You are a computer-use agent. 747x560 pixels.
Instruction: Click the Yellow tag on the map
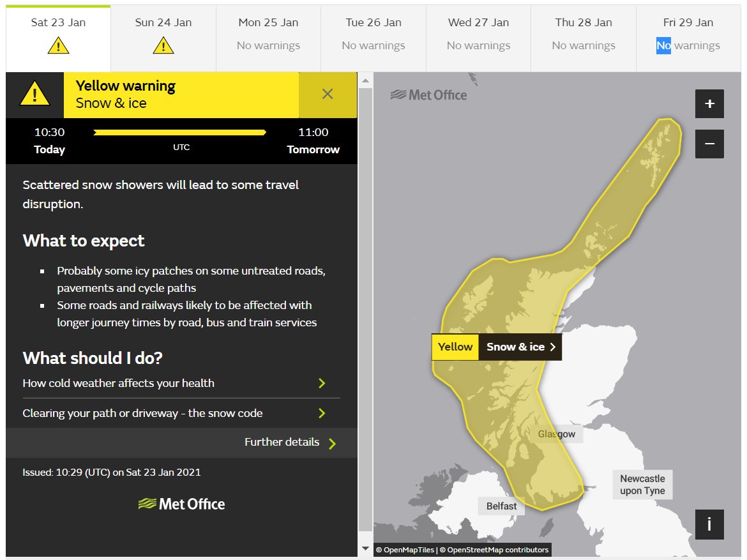(x=455, y=347)
